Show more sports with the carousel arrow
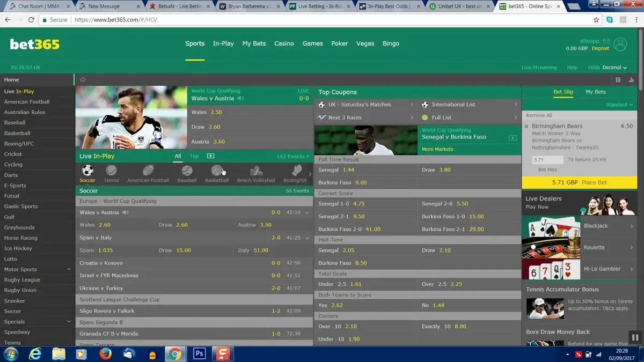Viewport: 644px width, 362px height. point(310,174)
